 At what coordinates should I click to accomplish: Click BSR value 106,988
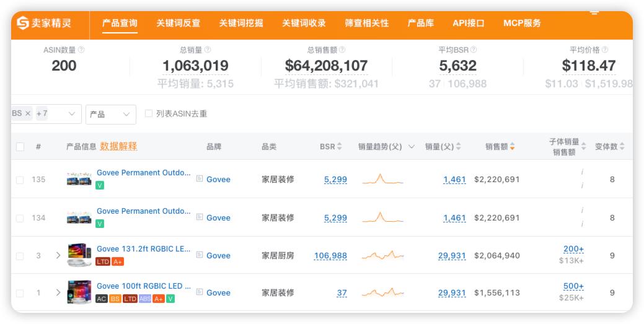coord(330,256)
